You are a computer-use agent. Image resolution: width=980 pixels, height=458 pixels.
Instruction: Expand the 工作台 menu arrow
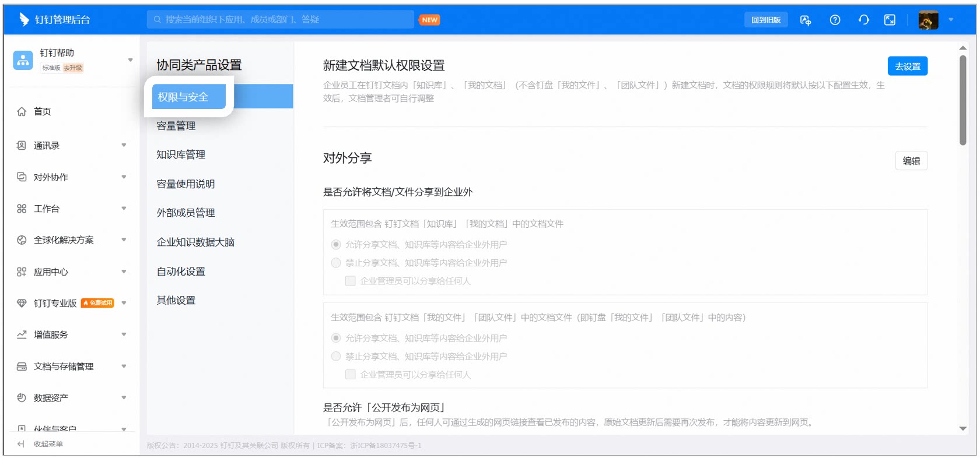[124, 209]
